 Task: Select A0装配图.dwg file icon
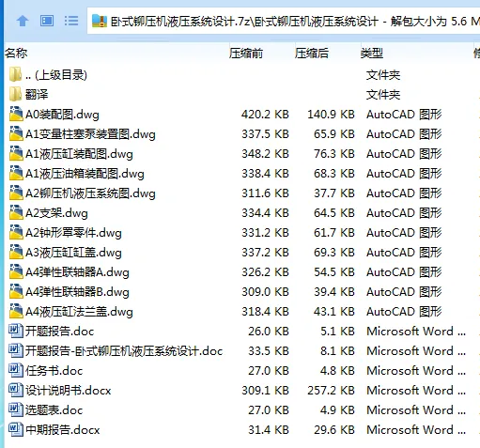tap(16, 114)
